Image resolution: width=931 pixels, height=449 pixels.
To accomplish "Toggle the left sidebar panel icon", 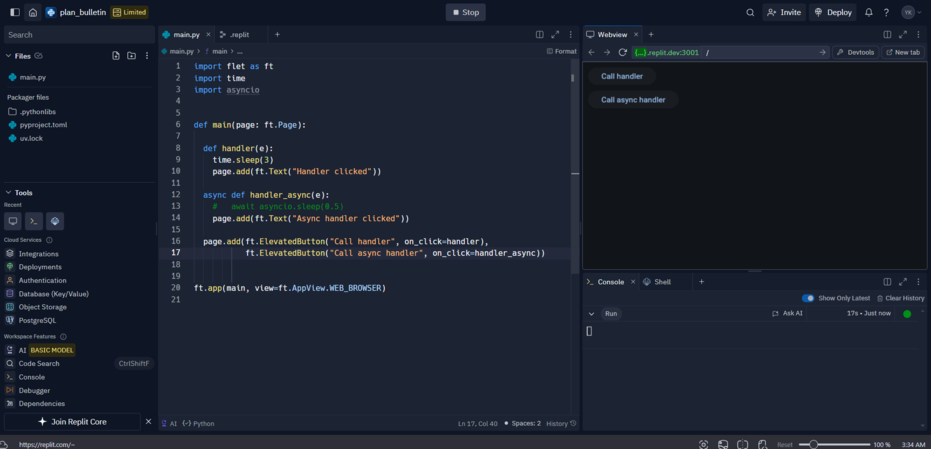I will 14,12.
